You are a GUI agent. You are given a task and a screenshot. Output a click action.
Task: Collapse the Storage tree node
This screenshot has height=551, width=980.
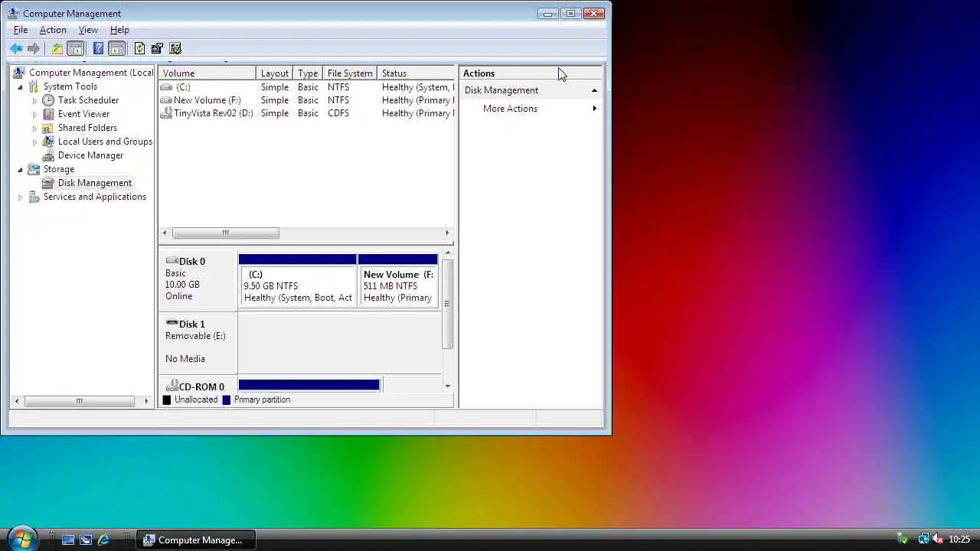20,169
